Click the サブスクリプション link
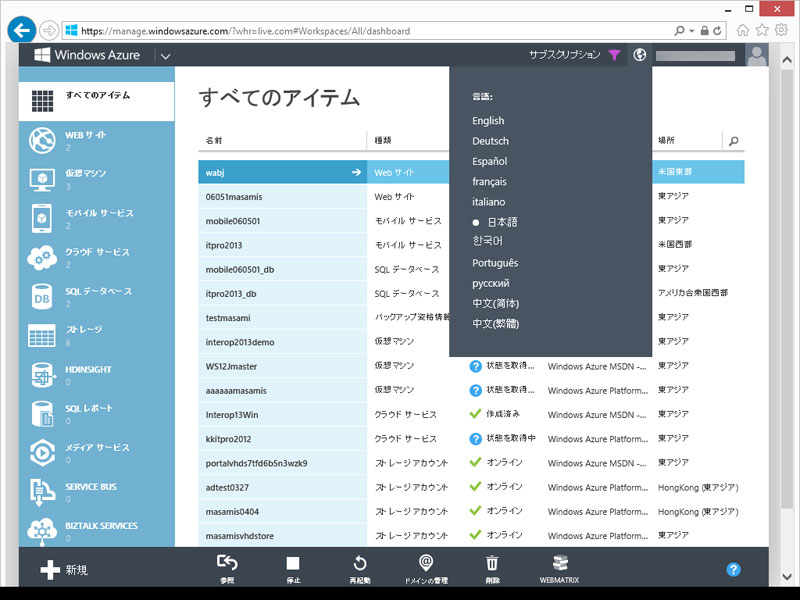Viewport: 800px width, 600px height. point(565,55)
